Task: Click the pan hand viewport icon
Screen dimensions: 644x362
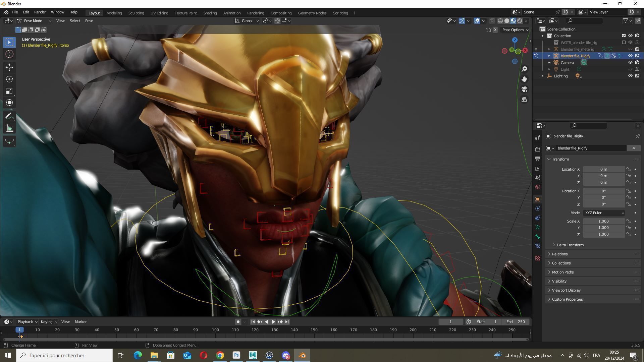Action: (x=524, y=79)
